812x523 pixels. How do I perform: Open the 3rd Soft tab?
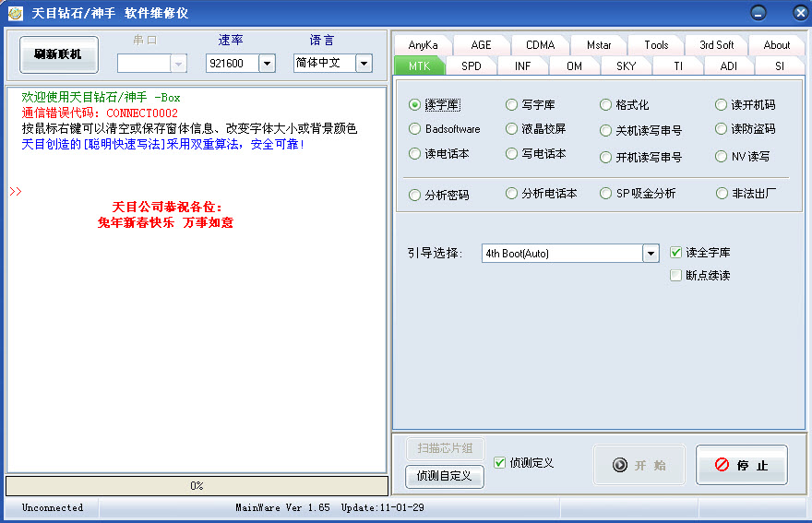point(716,45)
